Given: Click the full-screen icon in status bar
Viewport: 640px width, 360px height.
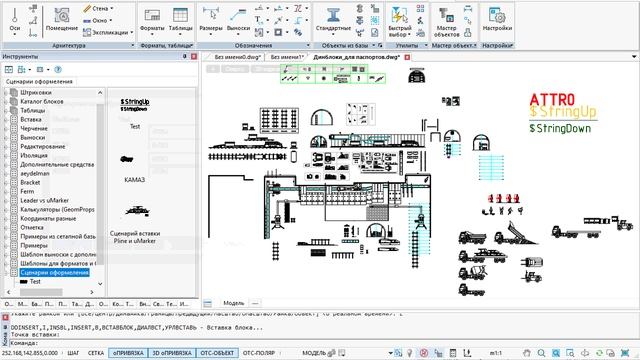Looking at the screenshot, I should tap(625, 353).
